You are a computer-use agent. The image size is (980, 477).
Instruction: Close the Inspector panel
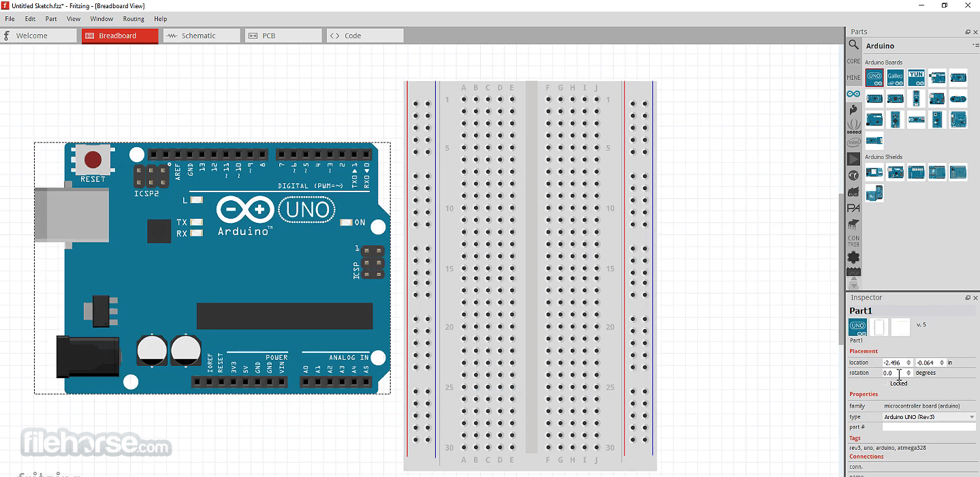975,298
